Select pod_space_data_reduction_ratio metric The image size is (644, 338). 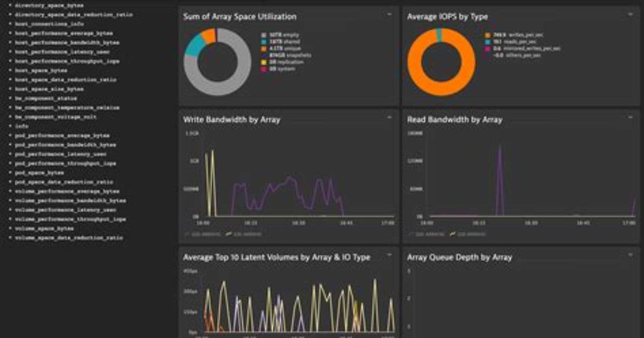pyautogui.click(x=64, y=182)
